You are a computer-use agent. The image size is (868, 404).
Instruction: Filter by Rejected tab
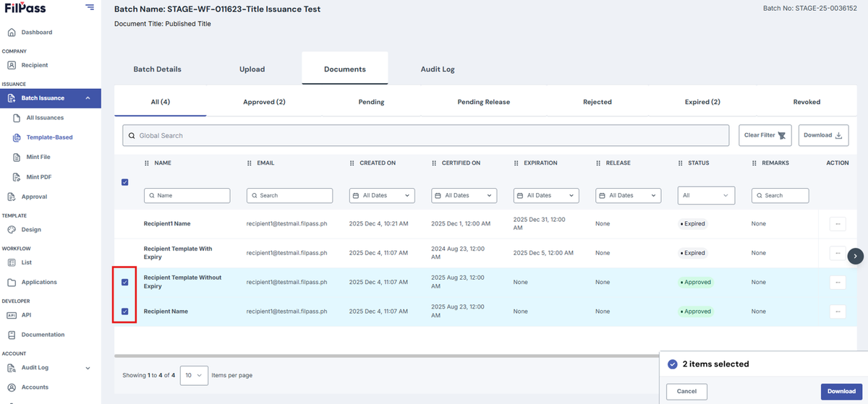click(x=597, y=102)
